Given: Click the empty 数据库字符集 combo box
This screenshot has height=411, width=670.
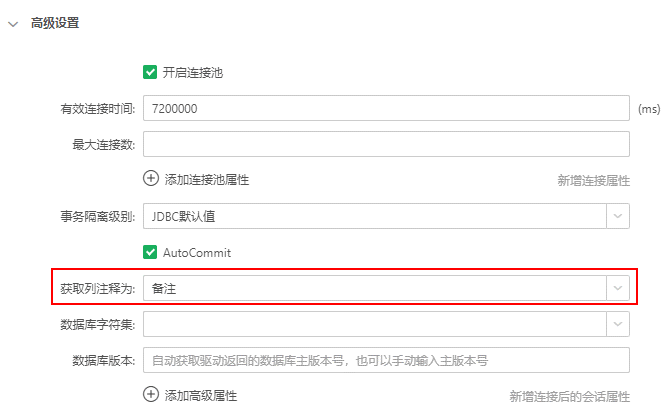Looking at the screenshot, I should tap(374, 324).
